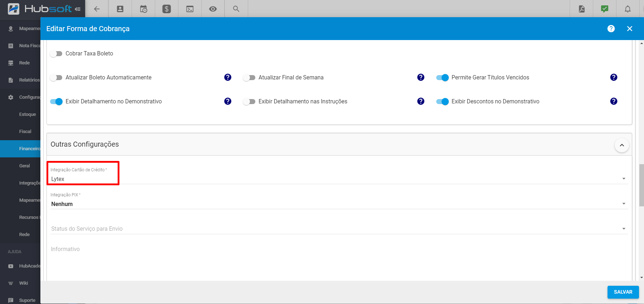Image resolution: width=644 pixels, height=304 pixels.
Task: Click the Rede sidebar network icon
Action: pyautogui.click(x=11, y=63)
